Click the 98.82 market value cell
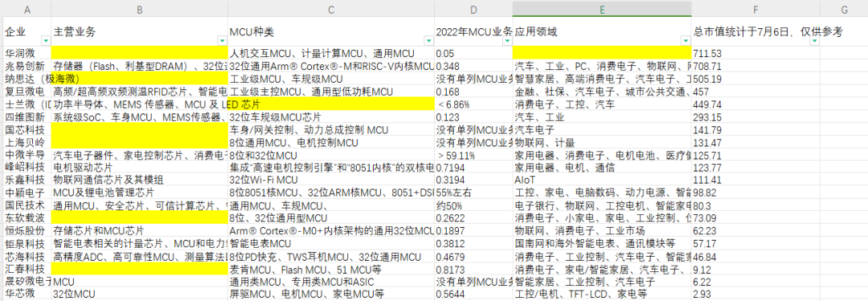This screenshot has height=301, width=868. point(756,193)
